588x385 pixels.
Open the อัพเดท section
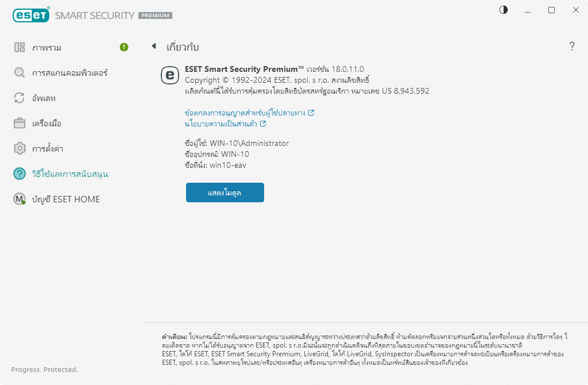coord(44,98)
